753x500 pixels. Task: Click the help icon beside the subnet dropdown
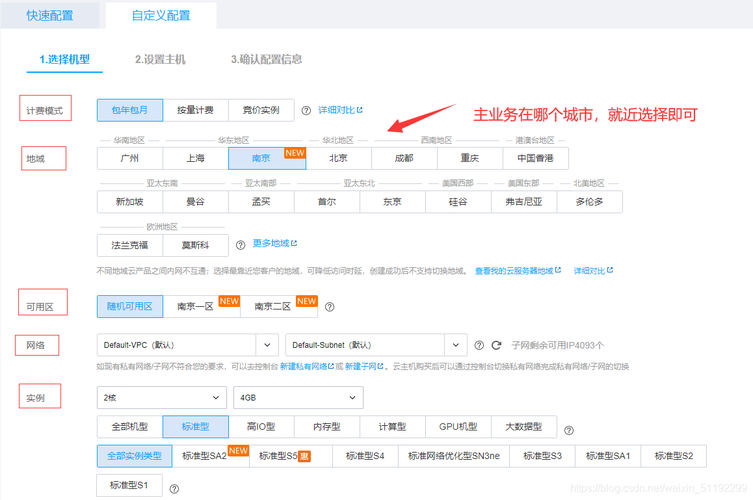(479, 345)
